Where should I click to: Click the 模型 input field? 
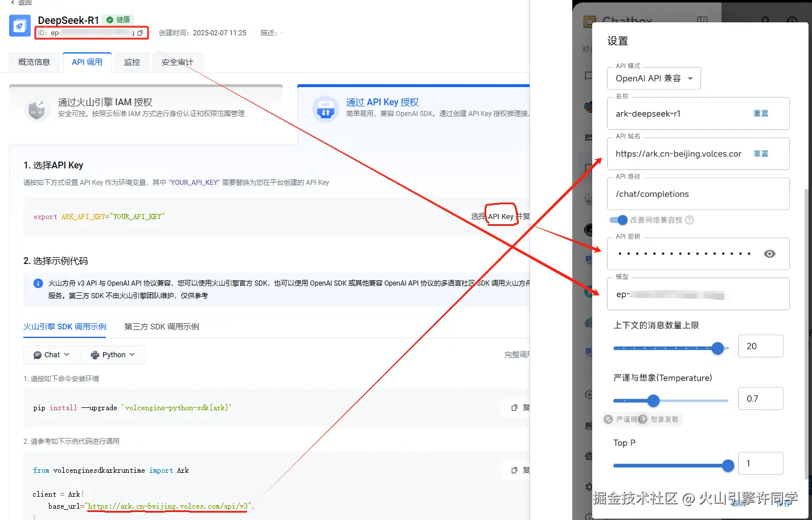[698, 294]
